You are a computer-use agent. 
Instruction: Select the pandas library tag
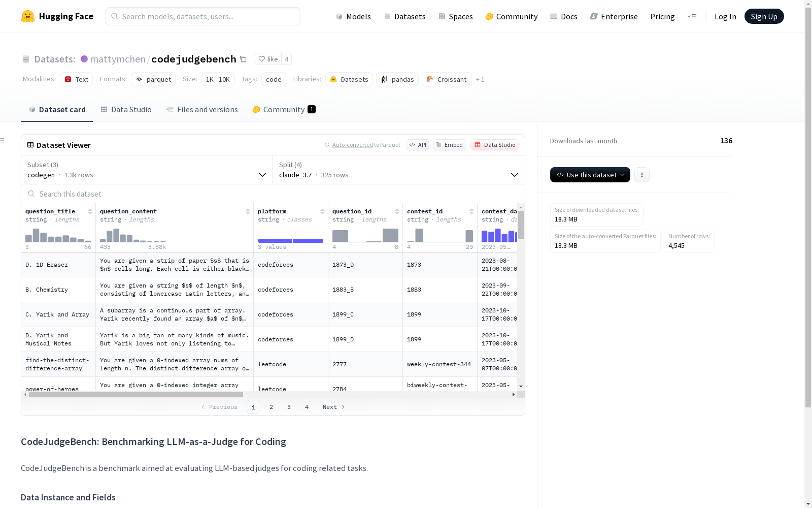click(x=397, y=79)
